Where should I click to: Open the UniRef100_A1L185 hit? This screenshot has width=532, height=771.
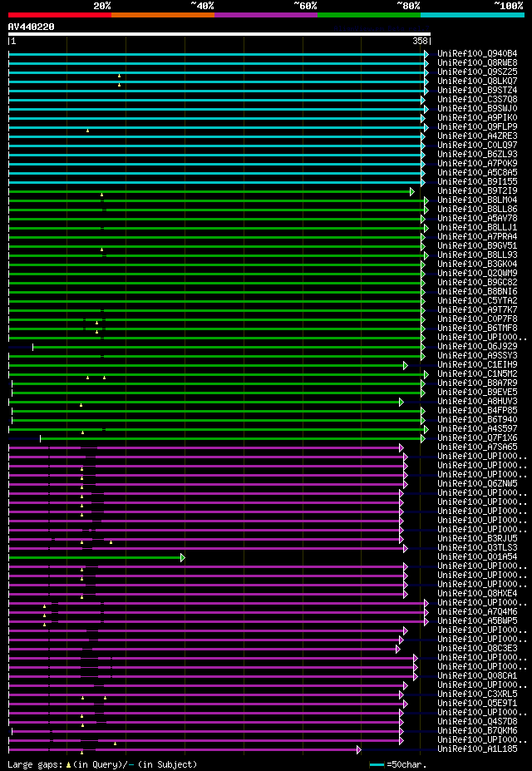click(x=477, y=750)
